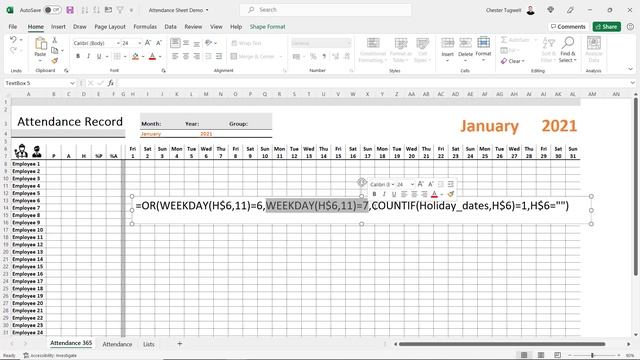
Task: Click the Search box in title bar
Action: click(x=325, y=10)
